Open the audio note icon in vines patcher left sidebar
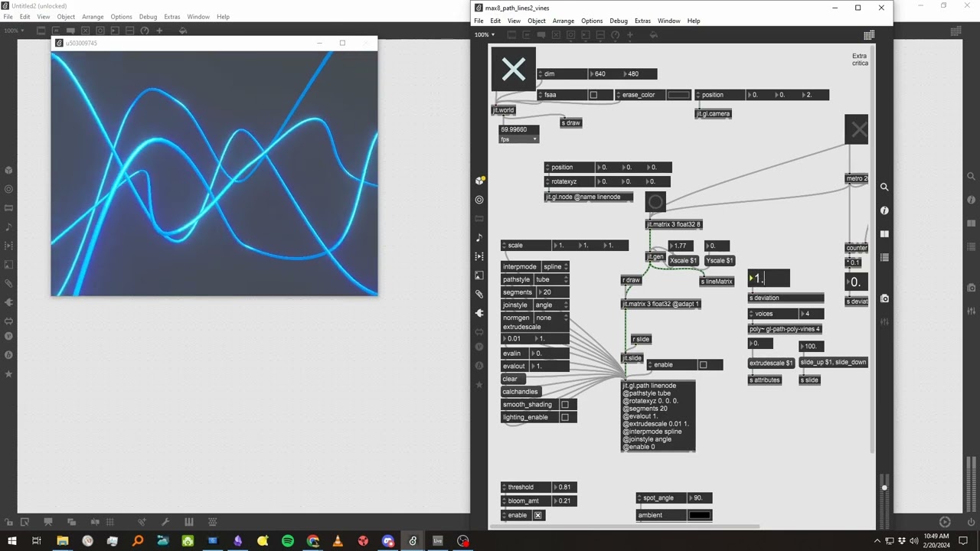 pos(479,237)
